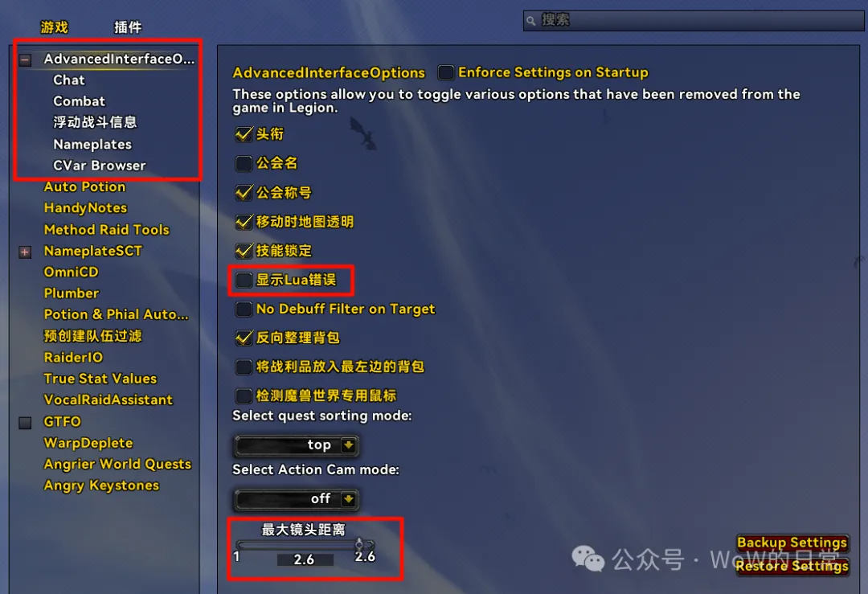
Task: Uncheck the 头衔 option
Action: pyautogui.click(x=244, y=134)
